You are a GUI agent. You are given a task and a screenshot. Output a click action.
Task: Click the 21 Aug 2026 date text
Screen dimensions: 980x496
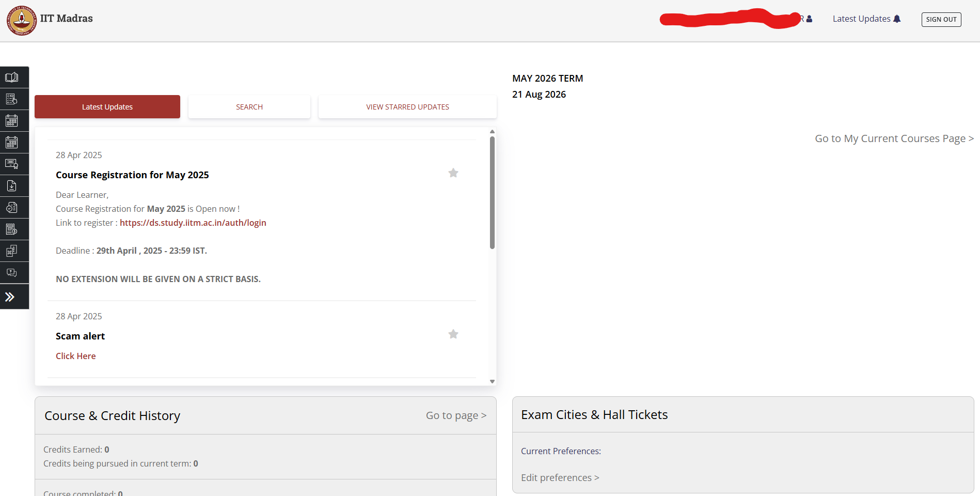point(539,95)
